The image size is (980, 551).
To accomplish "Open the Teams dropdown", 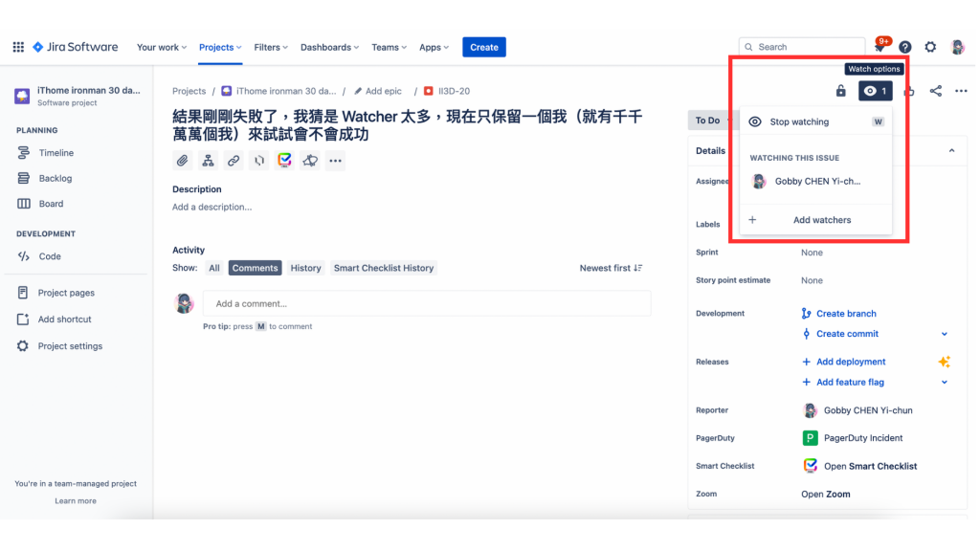I will (389, 48).
